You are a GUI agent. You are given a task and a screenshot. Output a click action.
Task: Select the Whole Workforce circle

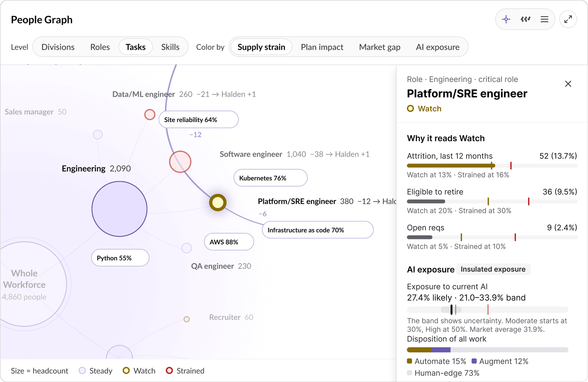(24, 284)
